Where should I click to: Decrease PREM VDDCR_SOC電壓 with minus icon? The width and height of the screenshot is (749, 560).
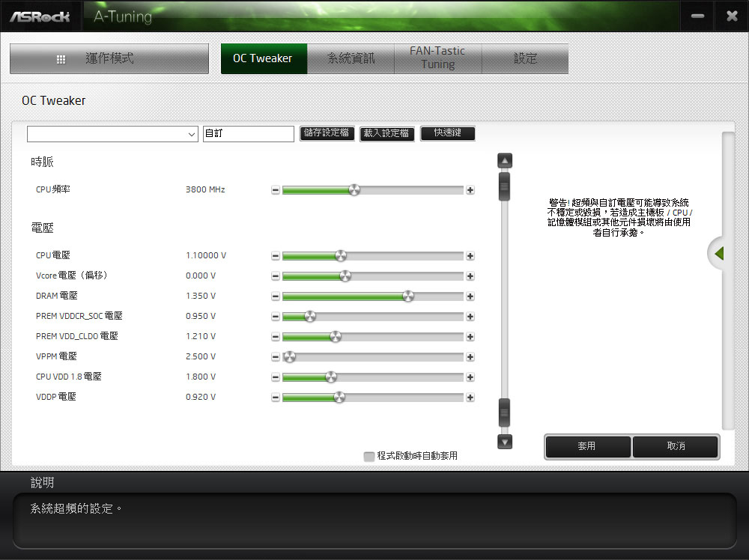[275, 317]
